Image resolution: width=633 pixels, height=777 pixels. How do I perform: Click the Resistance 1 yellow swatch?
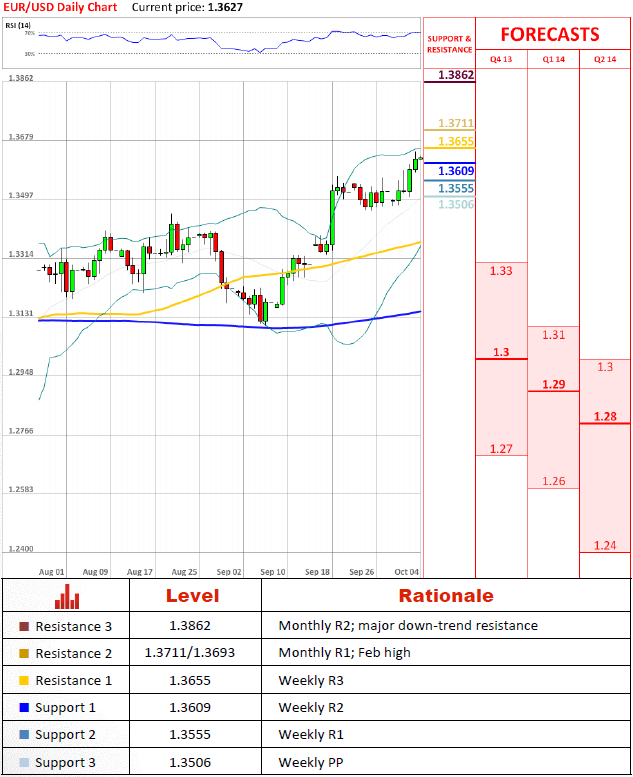tap(24, 680)
